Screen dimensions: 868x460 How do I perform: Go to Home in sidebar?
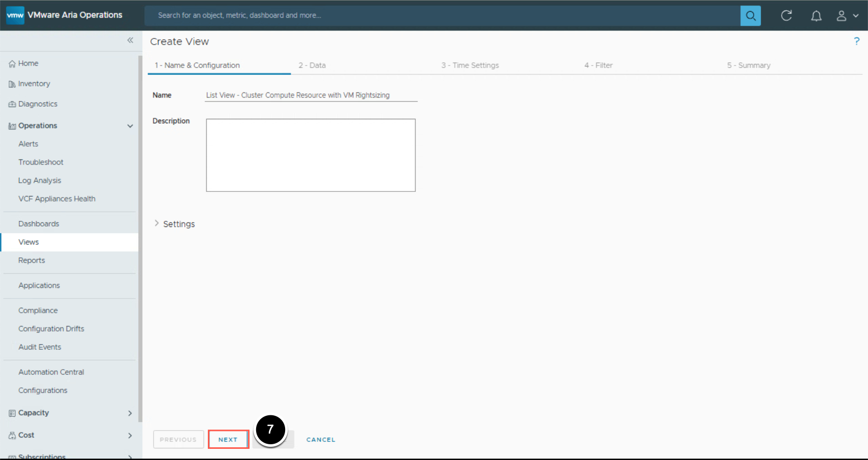28,63
